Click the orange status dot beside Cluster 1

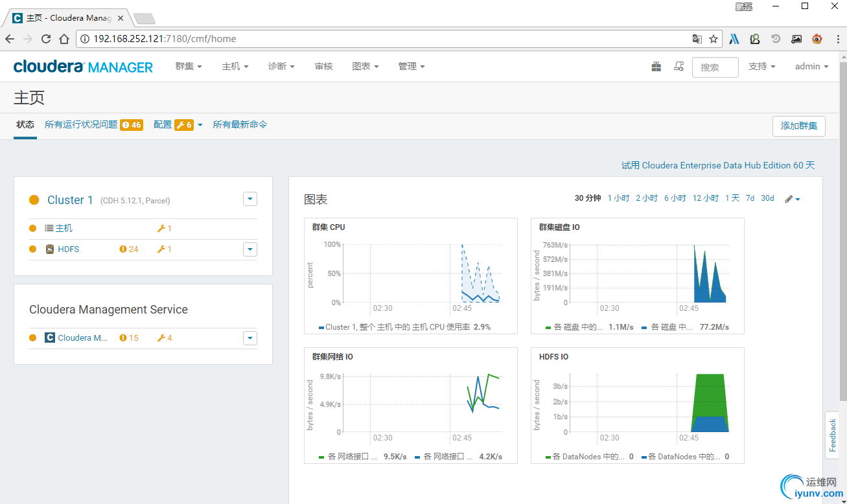click(34, 200)
